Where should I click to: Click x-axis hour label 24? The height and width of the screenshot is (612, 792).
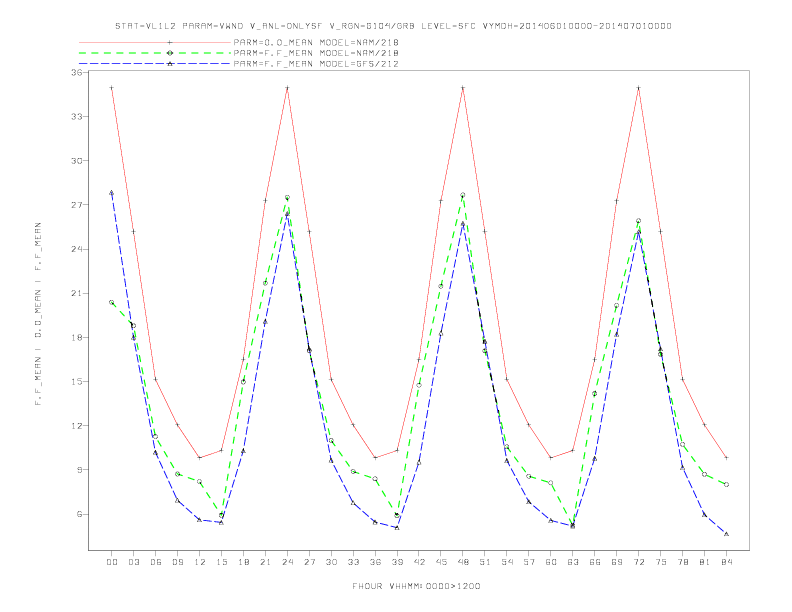point(287,562)
